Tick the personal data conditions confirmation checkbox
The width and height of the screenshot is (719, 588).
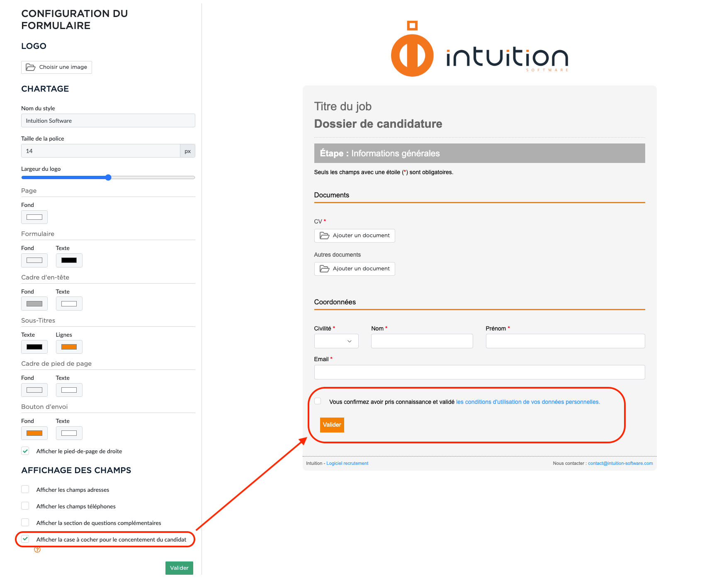click(x=318, y=401)
